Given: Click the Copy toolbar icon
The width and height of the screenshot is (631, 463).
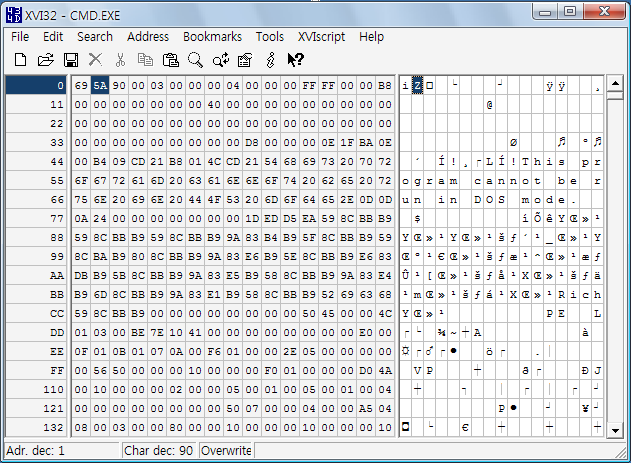Looking at the screenshot, I should click(145, 60).
